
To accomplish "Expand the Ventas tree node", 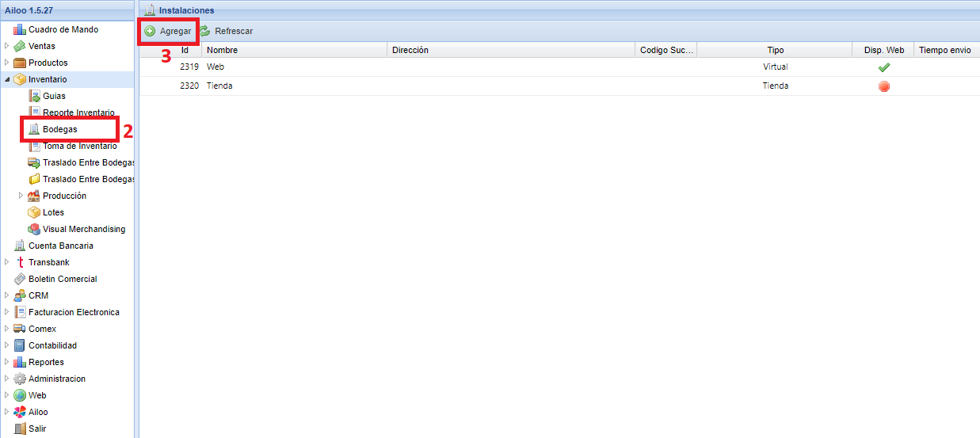I will (7, 46).
